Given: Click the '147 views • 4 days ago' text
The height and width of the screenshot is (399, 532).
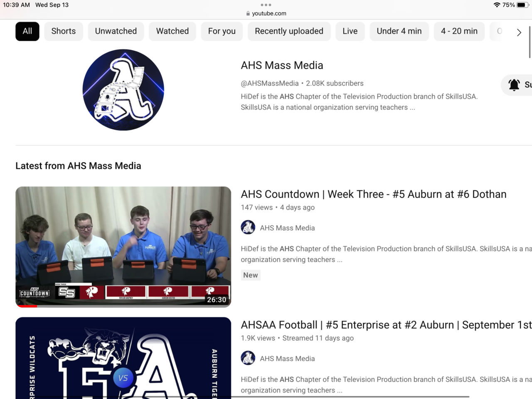Looking at the screenshot, I should (278, 207).
